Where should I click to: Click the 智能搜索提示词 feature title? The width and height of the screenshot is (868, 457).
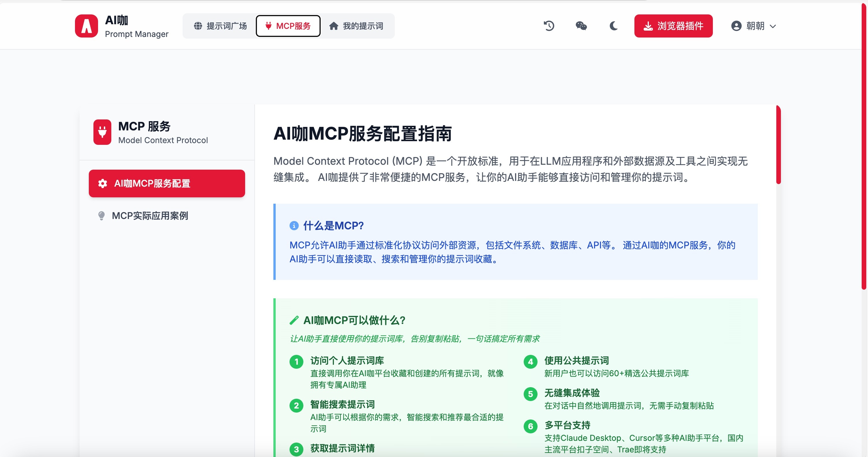point(342,404)
